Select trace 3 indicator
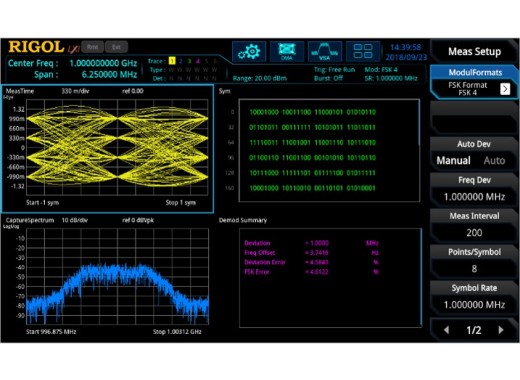Viewport: 520px width, 380px height. pyautogui.click(x=189, y=61)
